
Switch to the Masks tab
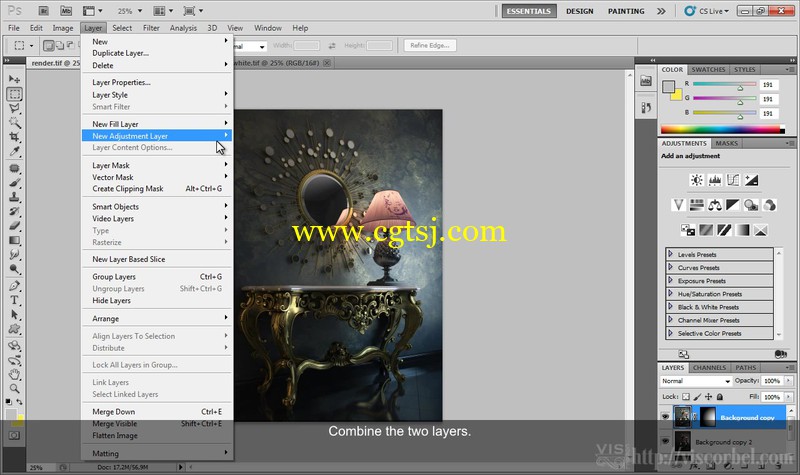tap(727, 143)
